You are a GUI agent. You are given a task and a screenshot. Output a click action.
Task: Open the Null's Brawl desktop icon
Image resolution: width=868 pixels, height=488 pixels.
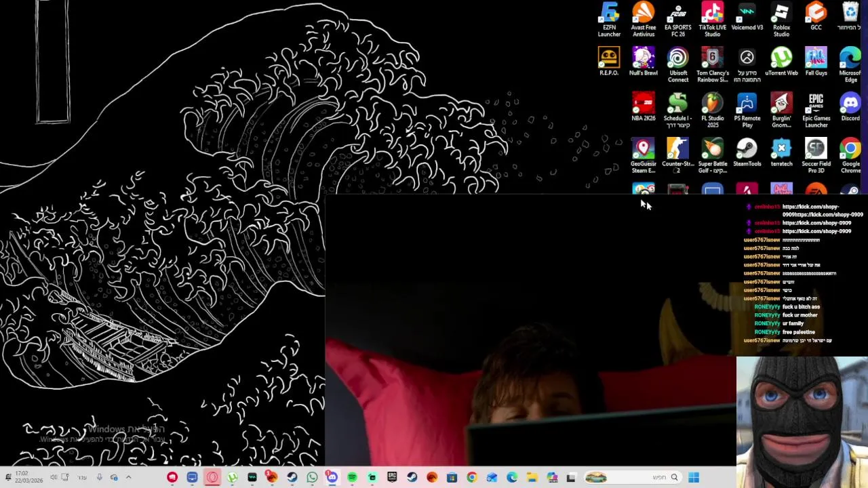pos(644,62)
